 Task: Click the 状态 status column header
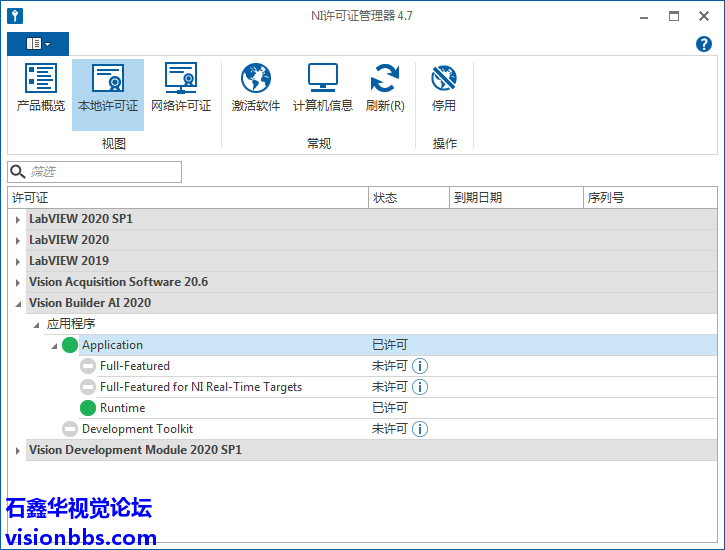pyautogui.click(x=408, y=198)
